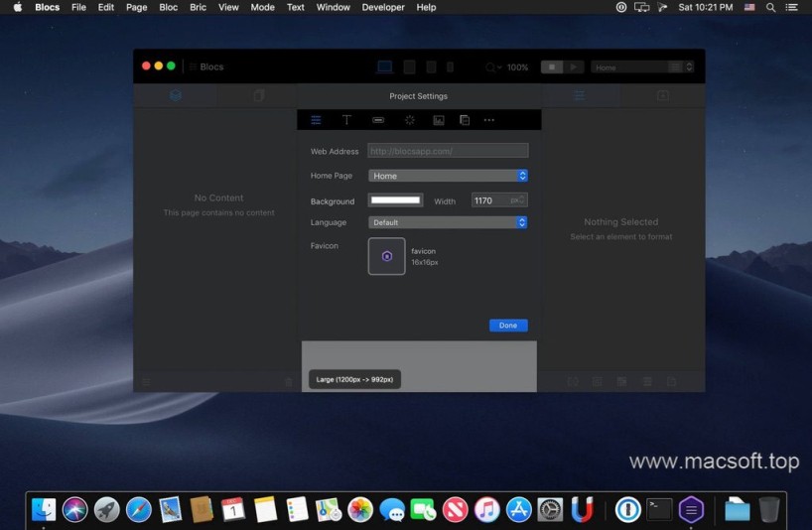Viewport: 812px width, 530px height.
Task: Click the Web Address input field
Action: point(448,151)
